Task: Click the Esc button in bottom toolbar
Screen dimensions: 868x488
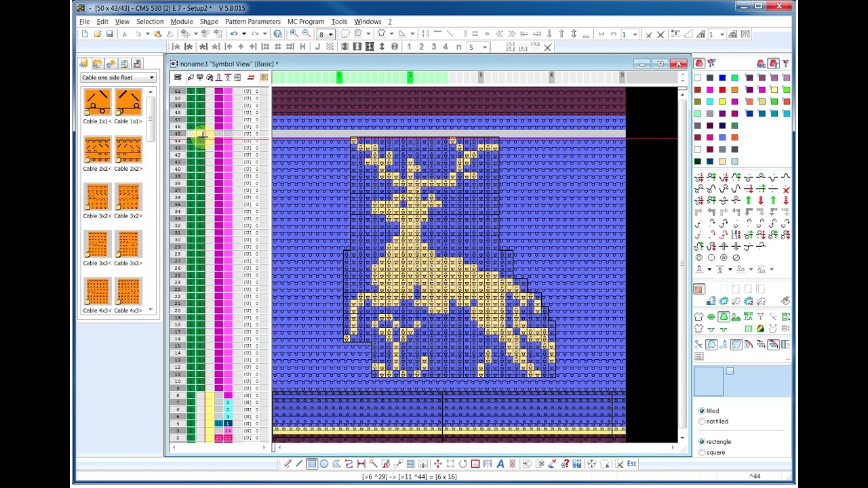Action: point(632,464)
